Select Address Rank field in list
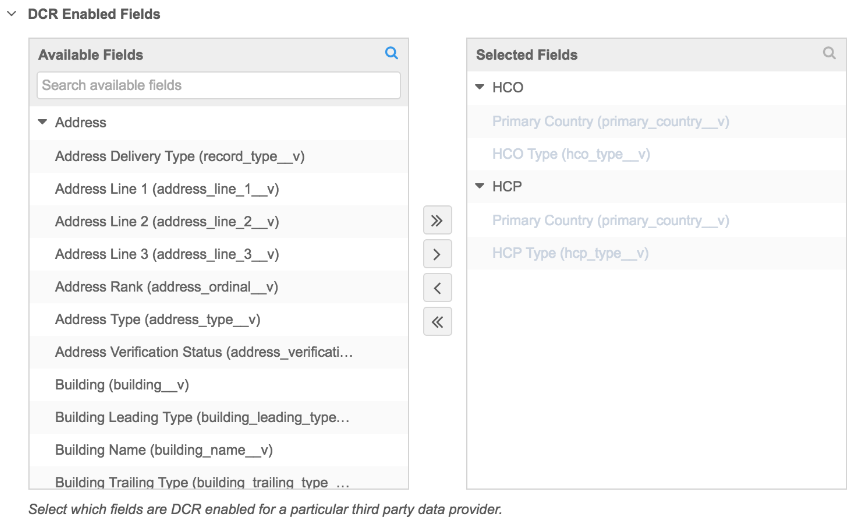 (166, 287)
